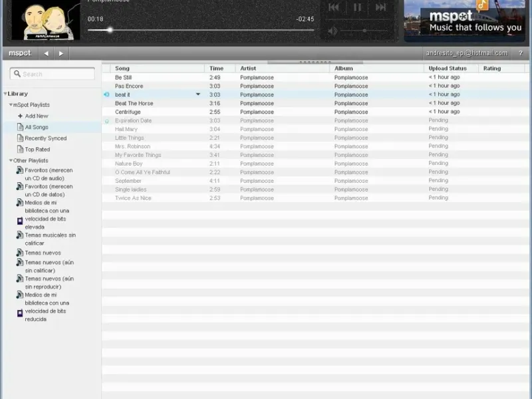
Task: Click the All Songs document icon
Action: tap(20, 127)
